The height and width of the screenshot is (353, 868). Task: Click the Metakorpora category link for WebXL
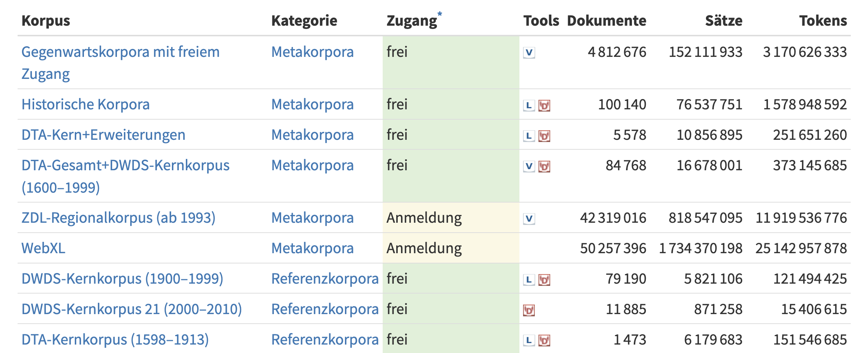click(x=312, y=248)
